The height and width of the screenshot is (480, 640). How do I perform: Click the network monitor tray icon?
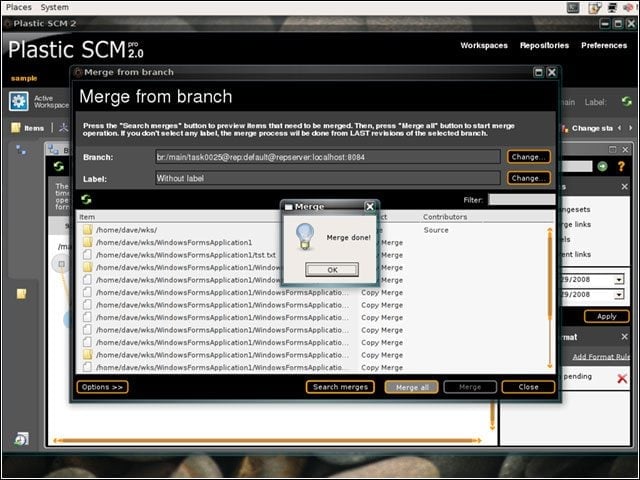click(612, 7)
